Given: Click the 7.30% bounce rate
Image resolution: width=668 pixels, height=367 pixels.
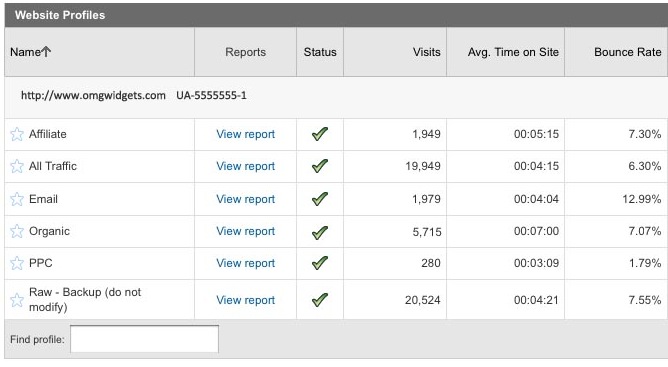Looking at the screenshot, I should coord(645,134).
